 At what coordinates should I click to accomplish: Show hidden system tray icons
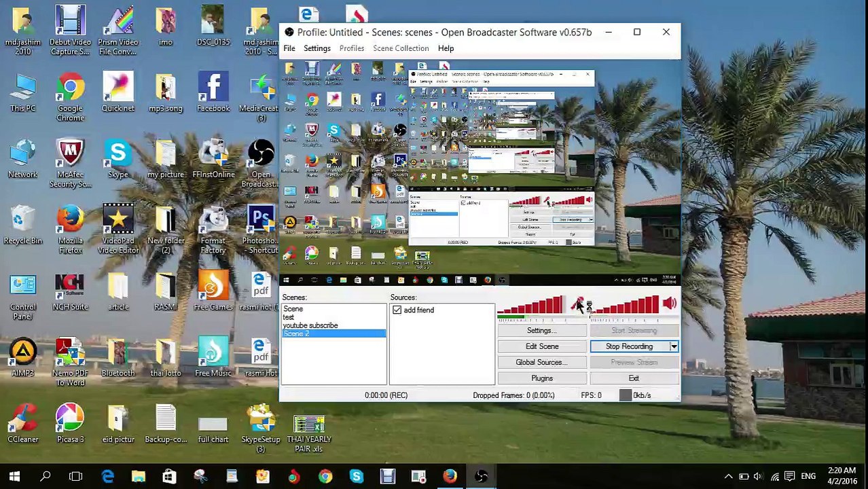pyautogui.click(x=728, y=476)
